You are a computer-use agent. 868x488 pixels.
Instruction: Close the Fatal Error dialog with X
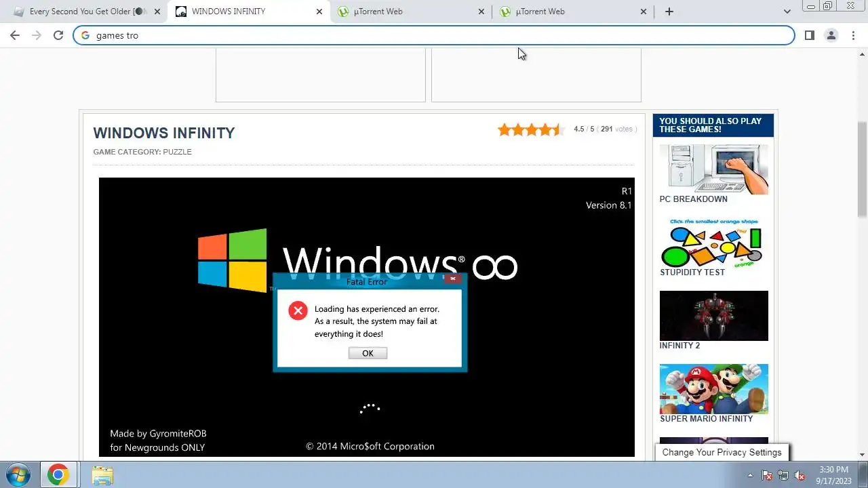453,279
